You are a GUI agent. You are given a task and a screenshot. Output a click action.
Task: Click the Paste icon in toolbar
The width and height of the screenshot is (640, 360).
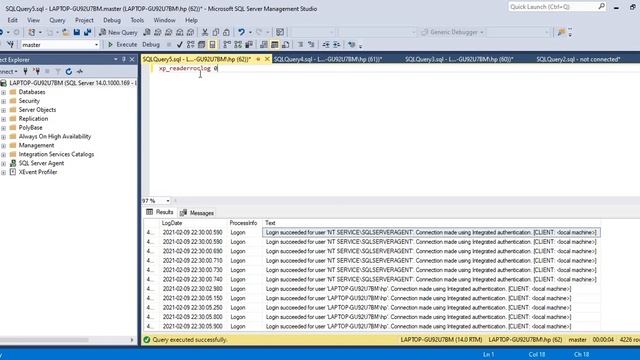pyautogui.click(x=227, y=32)
